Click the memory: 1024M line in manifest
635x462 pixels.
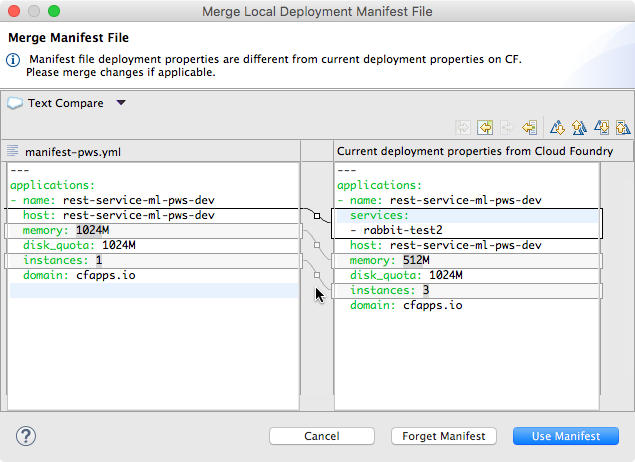[153, 230]
